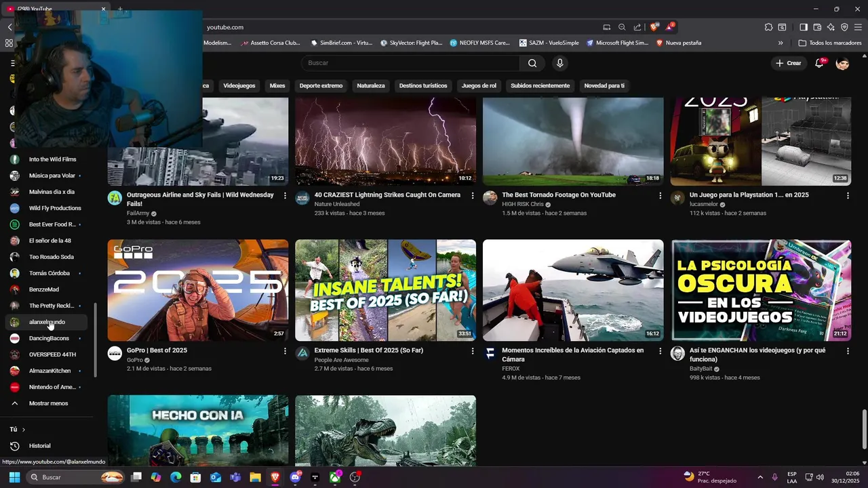Viewport: 868px width, 488px height.
Task: Open Brave VPN shield icon
Action: [844, 27]
